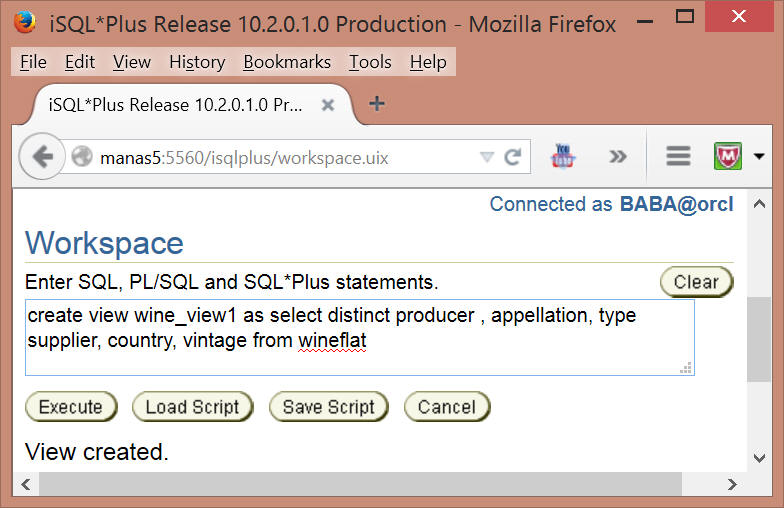Close the iSQL*Plus tab
This screenshot has width=784, height=508.
(x=328, y=105)
